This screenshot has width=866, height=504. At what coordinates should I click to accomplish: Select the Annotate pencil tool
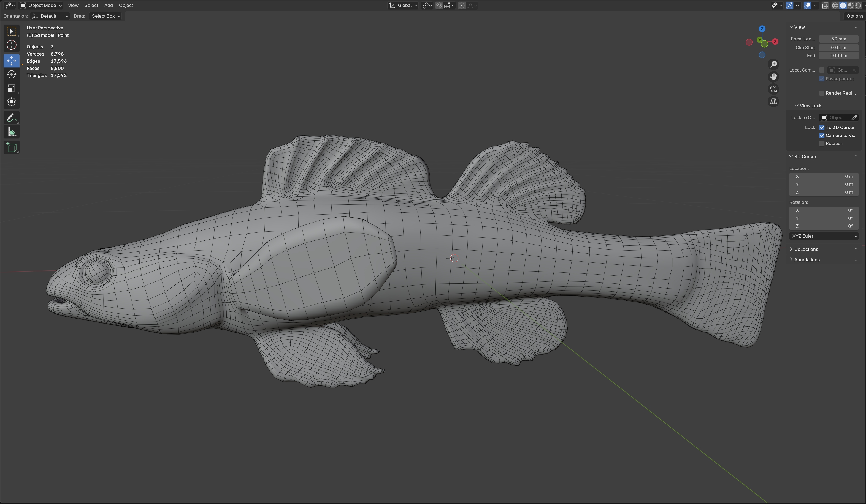pyautogui.click(x=11, y=118)
